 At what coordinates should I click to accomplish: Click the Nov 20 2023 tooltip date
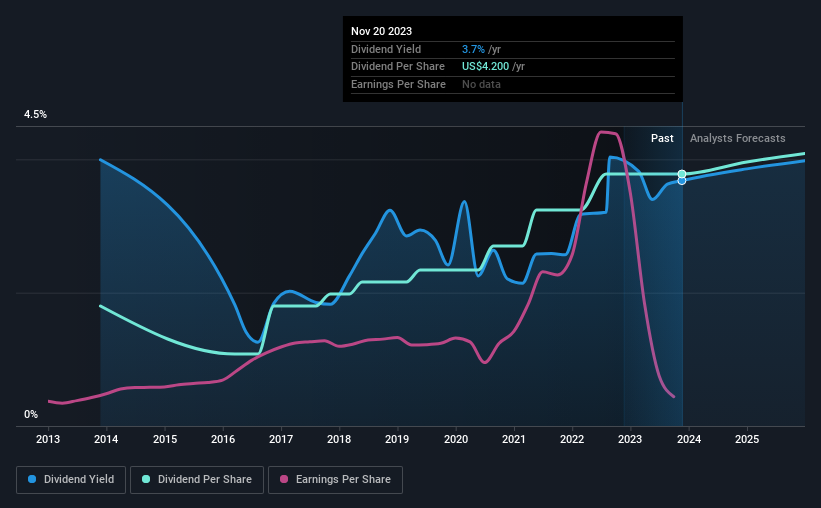tap(381, 31)
